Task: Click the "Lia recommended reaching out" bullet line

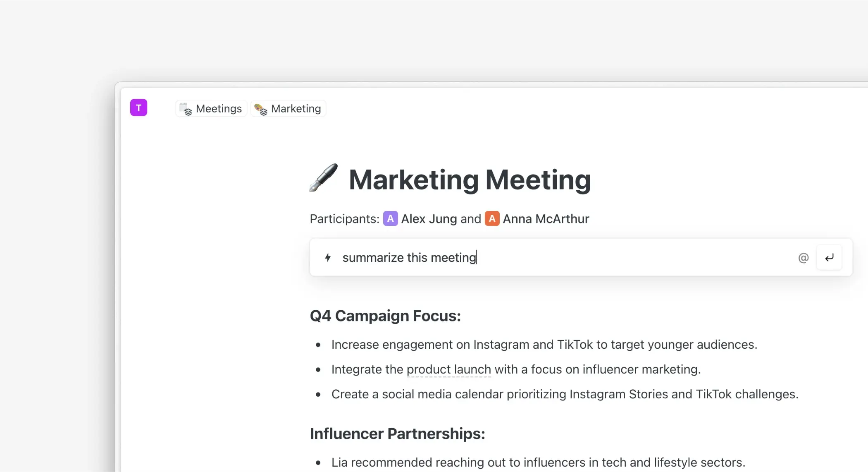Action: click(538, 462)
